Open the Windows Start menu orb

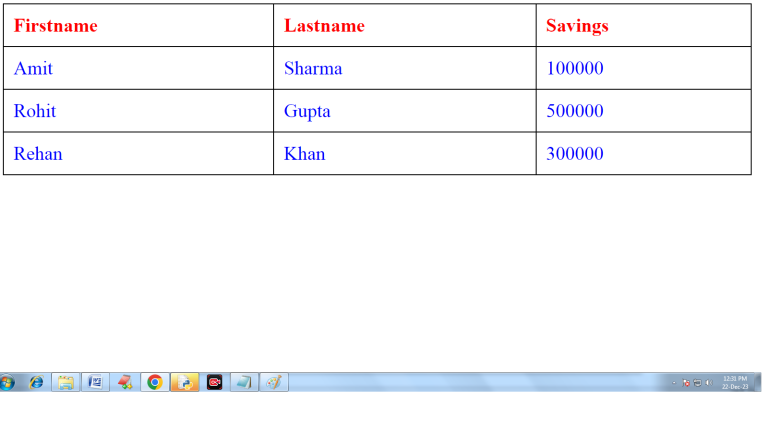click(7, 383)
